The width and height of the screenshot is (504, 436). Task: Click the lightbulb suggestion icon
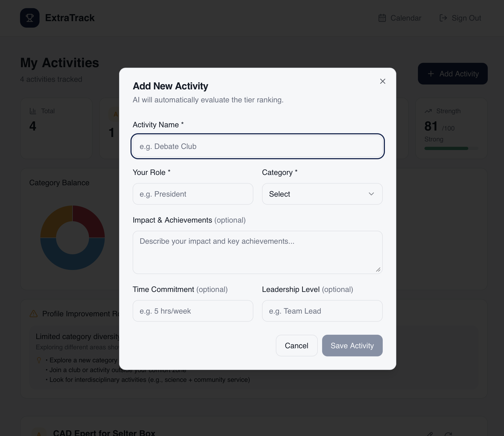[x=39, y=360]
